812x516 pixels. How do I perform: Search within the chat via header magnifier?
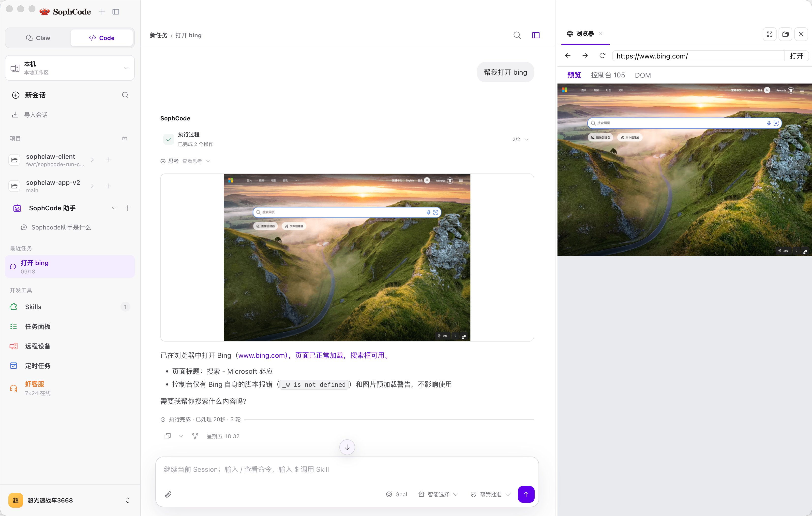pos(517,35)
